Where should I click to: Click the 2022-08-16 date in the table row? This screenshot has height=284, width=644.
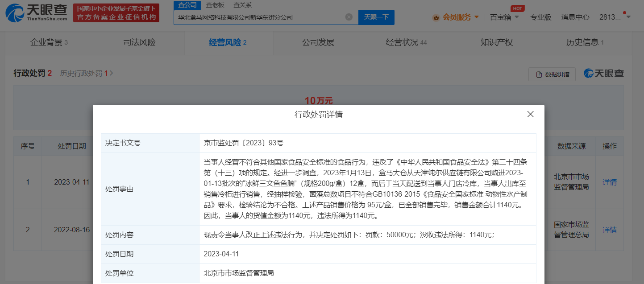click(72, 230)
